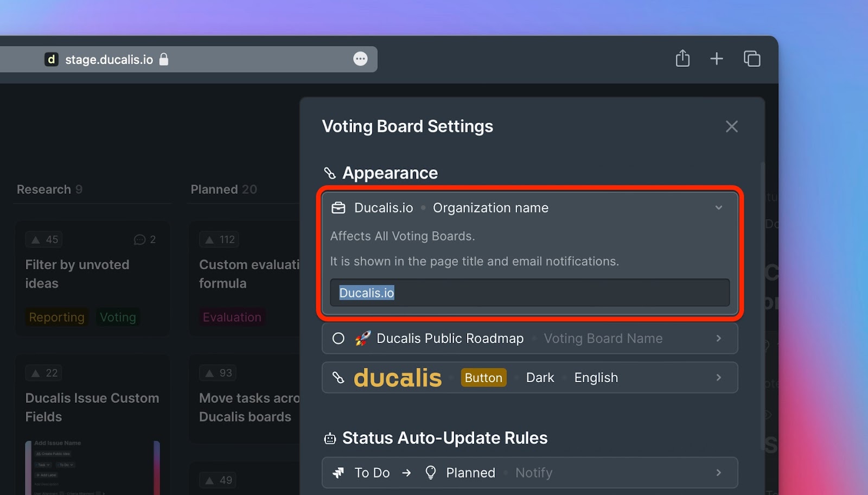Screen dimensions: 868x495
Task: Click the Ducalis.io organization name text field
Action: point(530,293)
